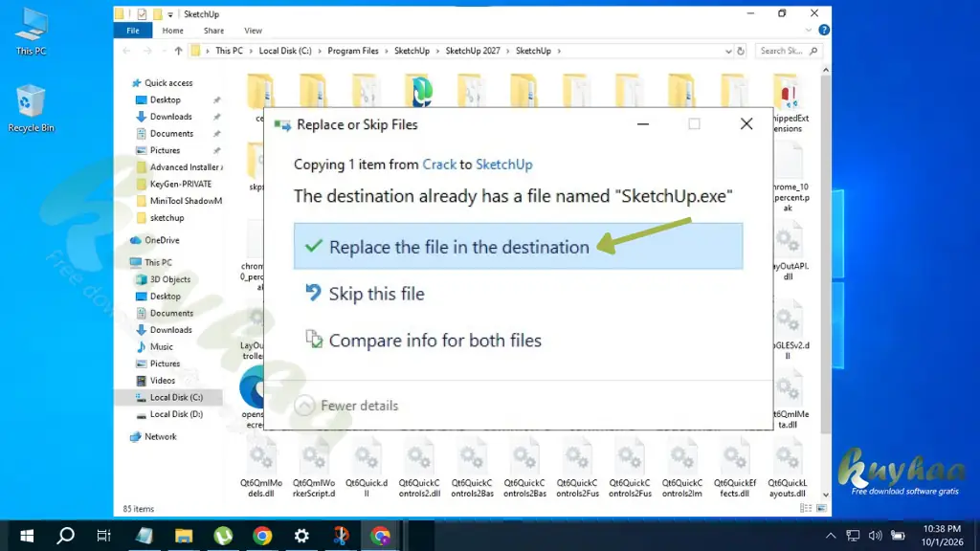This screenshot has height=551, width=980.
Task: Open the SketchUp destination link in dialog
Action: point(503,165)
